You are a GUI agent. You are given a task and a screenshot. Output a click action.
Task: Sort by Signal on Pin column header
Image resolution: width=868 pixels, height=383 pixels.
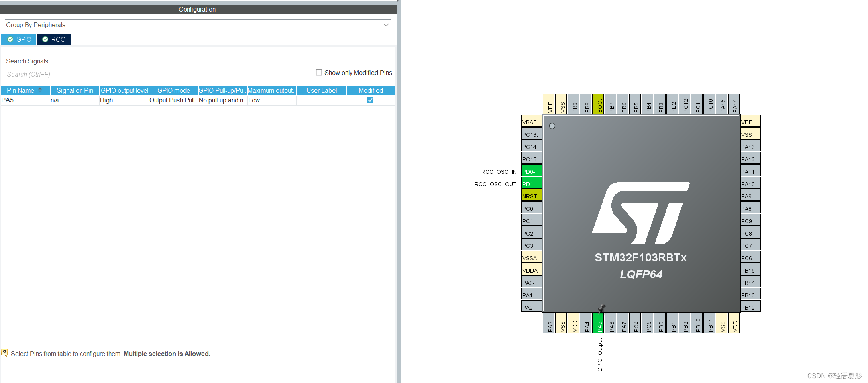click(75, 90)
